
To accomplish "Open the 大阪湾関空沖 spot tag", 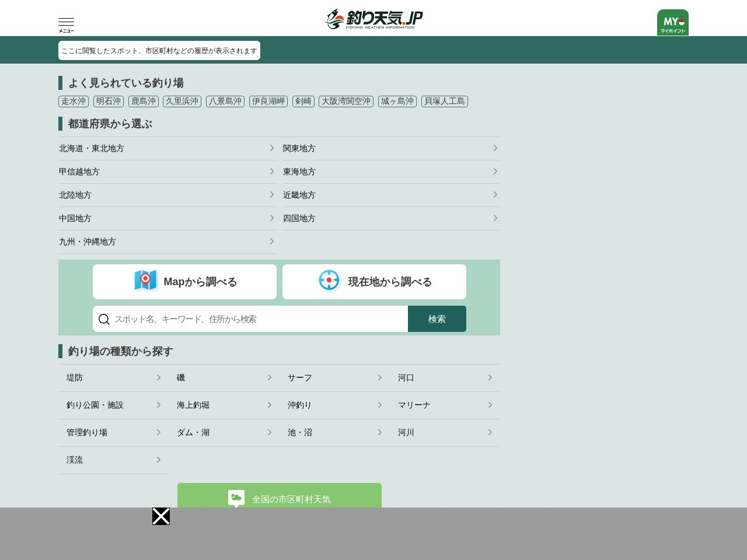I will click(346, 101).
